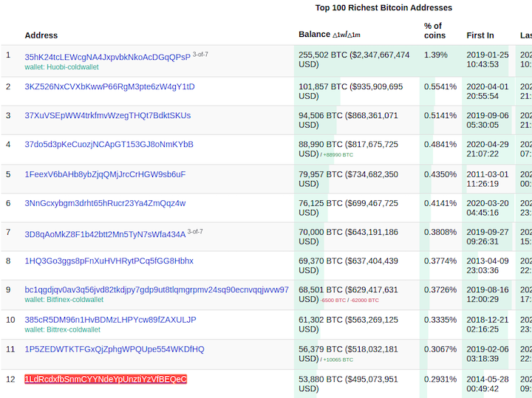
Task: Open address 3KZ526NxCVXbKwwP66RgM3pte6zW4gY1tD
Action: [109, 87]
